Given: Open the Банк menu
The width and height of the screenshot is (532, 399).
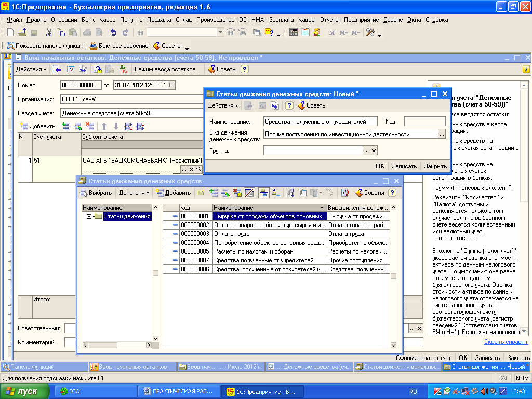Looking at the screenshot, I should [x=88, y=20].
